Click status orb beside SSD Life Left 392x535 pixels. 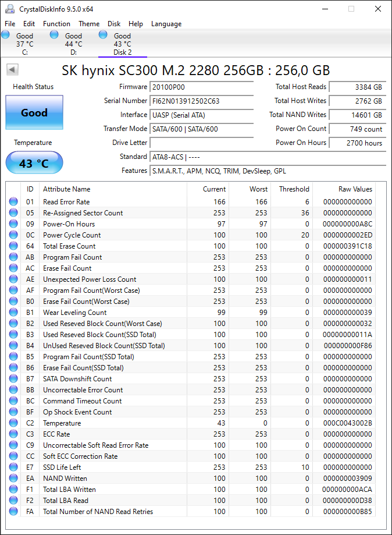click(13, 467)
